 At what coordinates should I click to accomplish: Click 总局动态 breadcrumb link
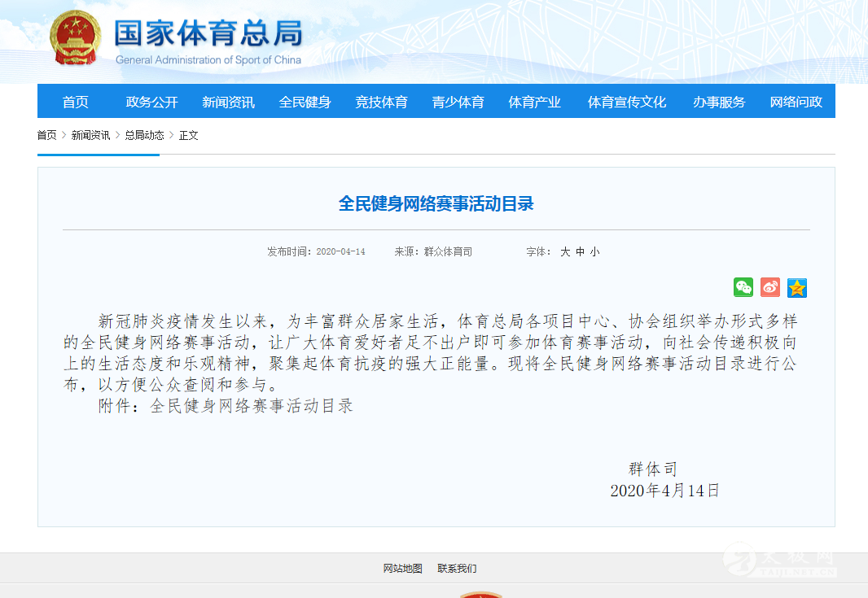tap(144, 135)
